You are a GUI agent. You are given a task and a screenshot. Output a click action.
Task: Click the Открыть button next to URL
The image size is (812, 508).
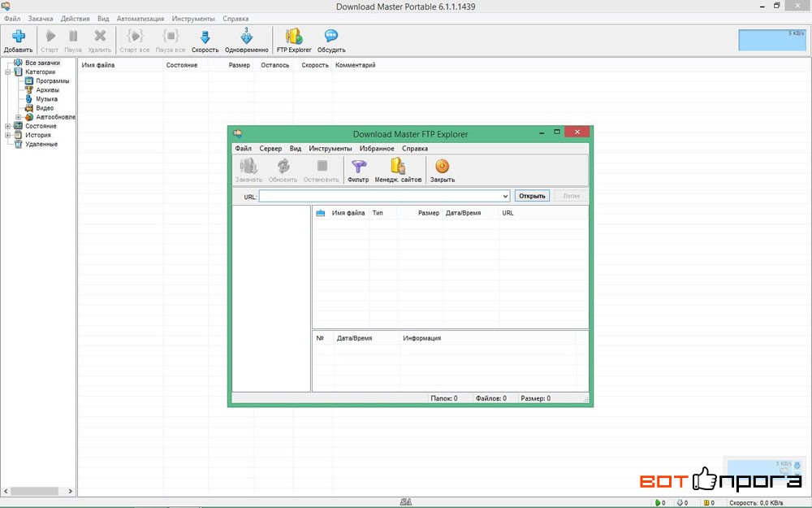[532, 196]
